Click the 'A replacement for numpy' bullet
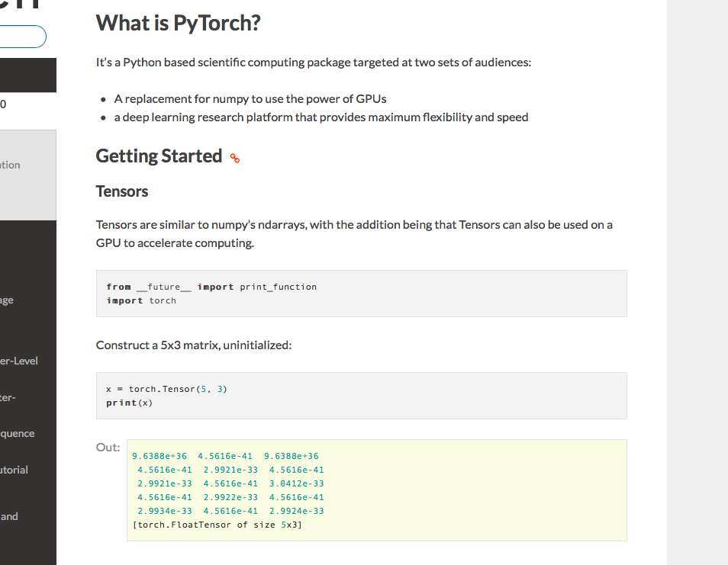Viewport: 728px width, 565px height. [x=250, y=99]
